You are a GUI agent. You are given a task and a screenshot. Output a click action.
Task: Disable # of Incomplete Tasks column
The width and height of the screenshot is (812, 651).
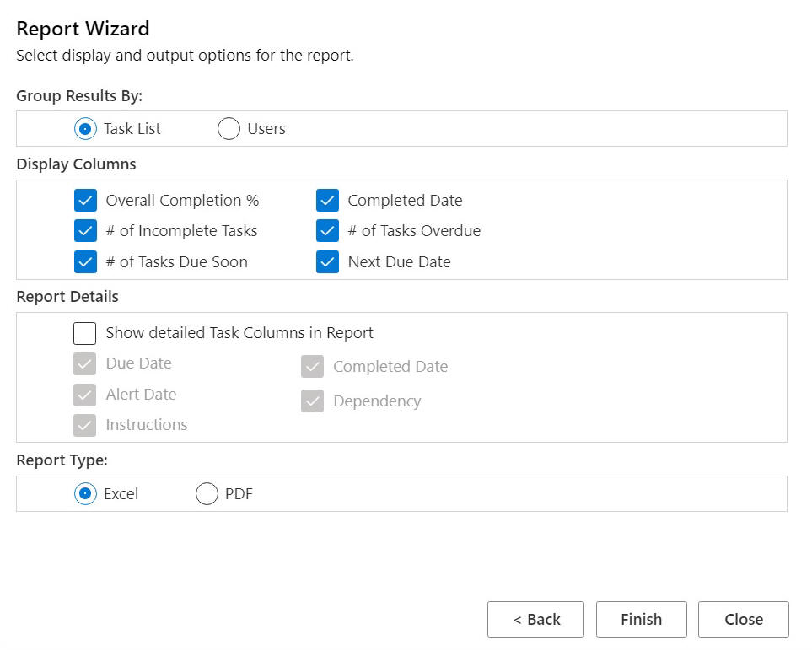point(85,231)
